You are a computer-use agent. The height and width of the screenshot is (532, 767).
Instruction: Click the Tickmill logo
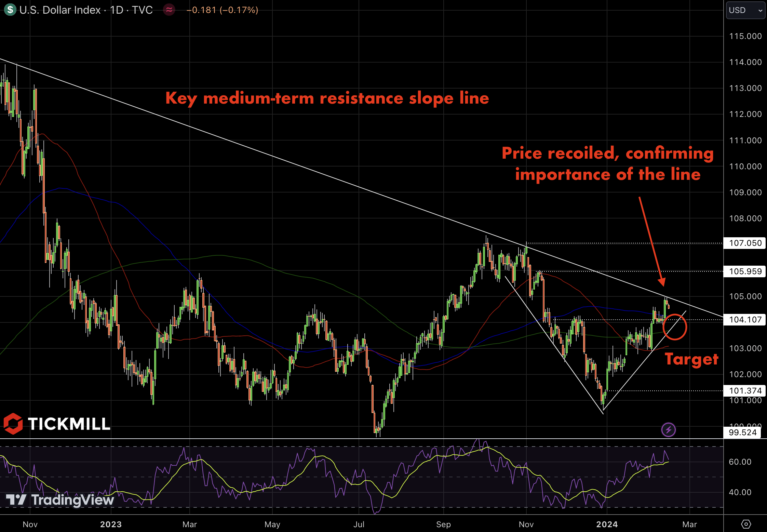[x=57, y=424]
